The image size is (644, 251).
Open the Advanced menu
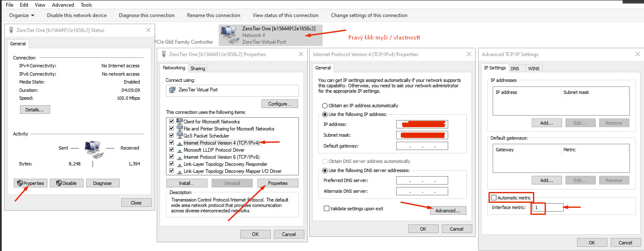[x=63, y=5]
